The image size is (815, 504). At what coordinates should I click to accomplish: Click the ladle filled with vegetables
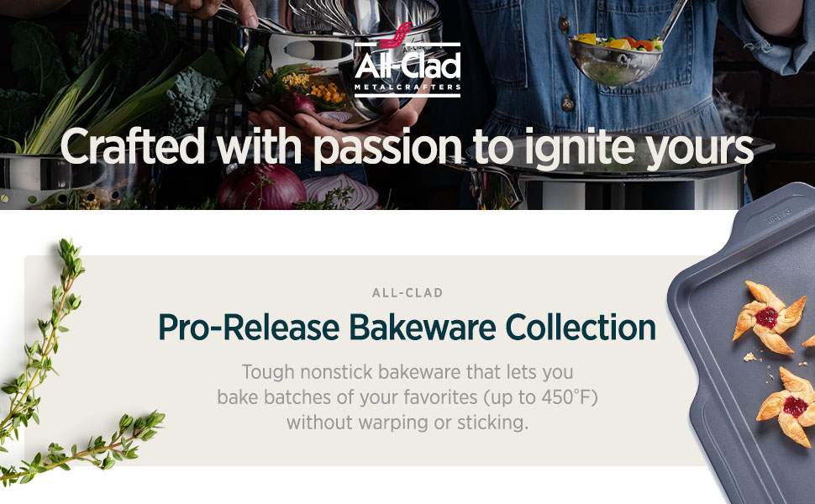616,58
